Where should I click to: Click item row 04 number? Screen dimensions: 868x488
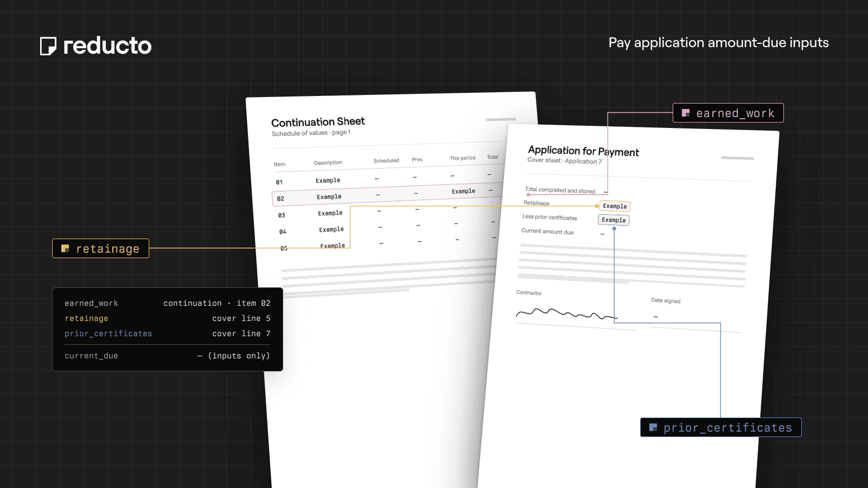click(283, 232)
